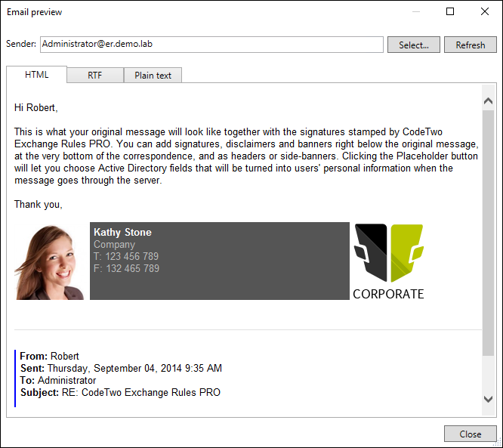Close the Email preview dialog with Close button
The height and width of the screenshot is (448, 503).
pyautogui.click(x=471, y=434)
